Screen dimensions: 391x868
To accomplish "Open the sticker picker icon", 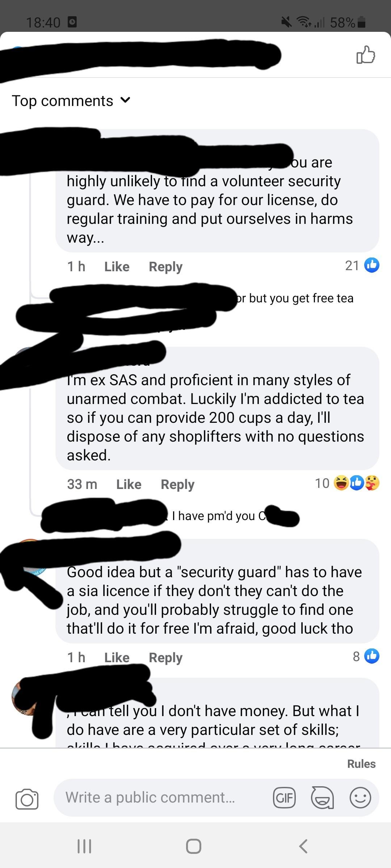I will pyautogui.click(x=322, y=797).
